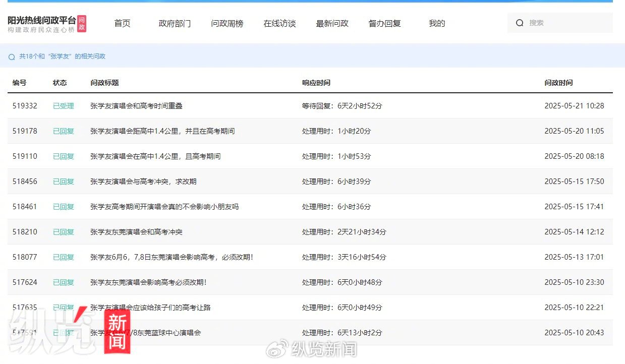The height and width of the screenshot is (364, 625).
Task: Click the date 2025-05-10 23:30
Action: [x=574, y=282]
